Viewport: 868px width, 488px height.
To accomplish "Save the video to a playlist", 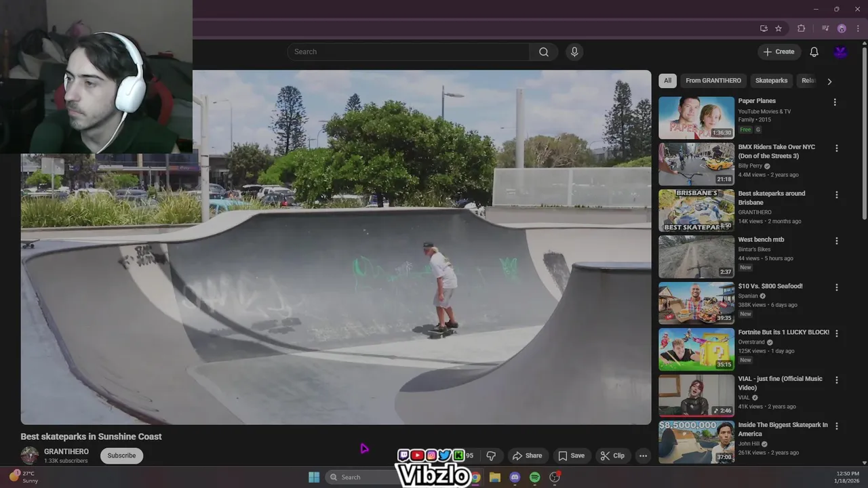I will 571,455.
